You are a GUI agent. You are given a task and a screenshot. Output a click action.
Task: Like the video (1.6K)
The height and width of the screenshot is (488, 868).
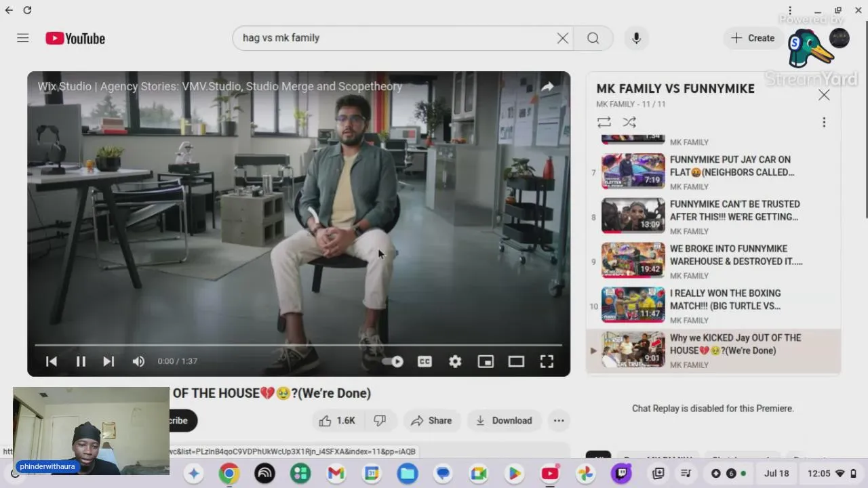[x=337, y=420]
